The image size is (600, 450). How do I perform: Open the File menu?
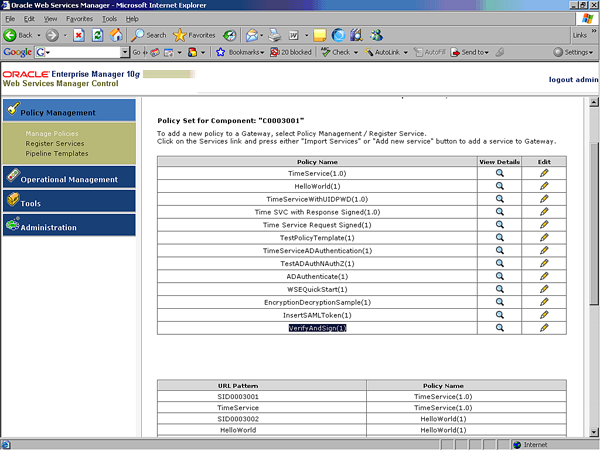coord(10,19)
